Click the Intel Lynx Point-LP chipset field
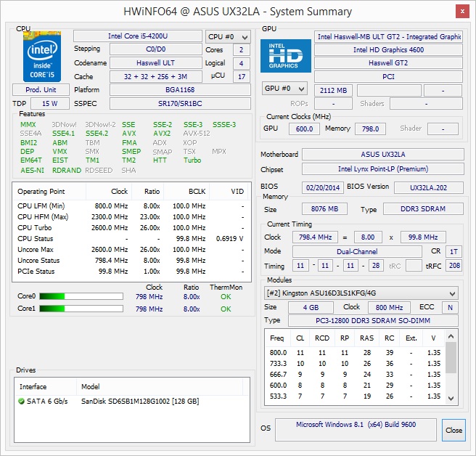 (x=383, y=169)
